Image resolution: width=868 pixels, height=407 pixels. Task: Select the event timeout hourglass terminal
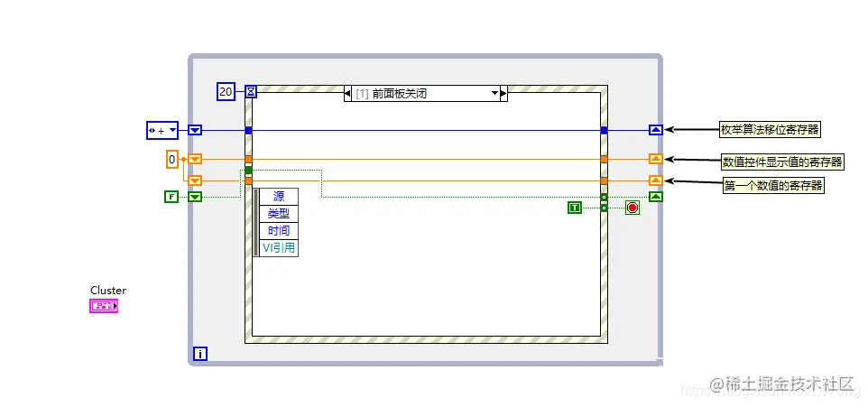click(x=251, y=91)
